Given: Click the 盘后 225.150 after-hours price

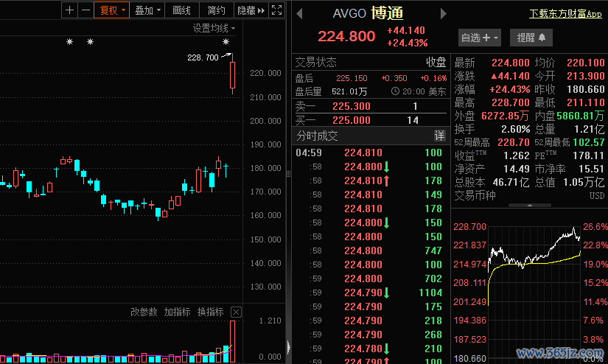Looking at the screenshot, I should pos(352,78).
